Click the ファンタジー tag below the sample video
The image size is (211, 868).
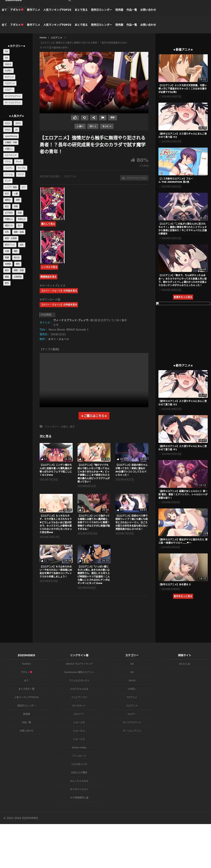[52, 427]
